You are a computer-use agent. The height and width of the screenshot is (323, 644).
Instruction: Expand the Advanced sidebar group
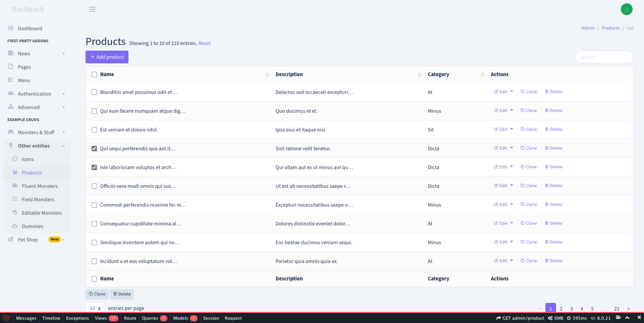point(37,107)
